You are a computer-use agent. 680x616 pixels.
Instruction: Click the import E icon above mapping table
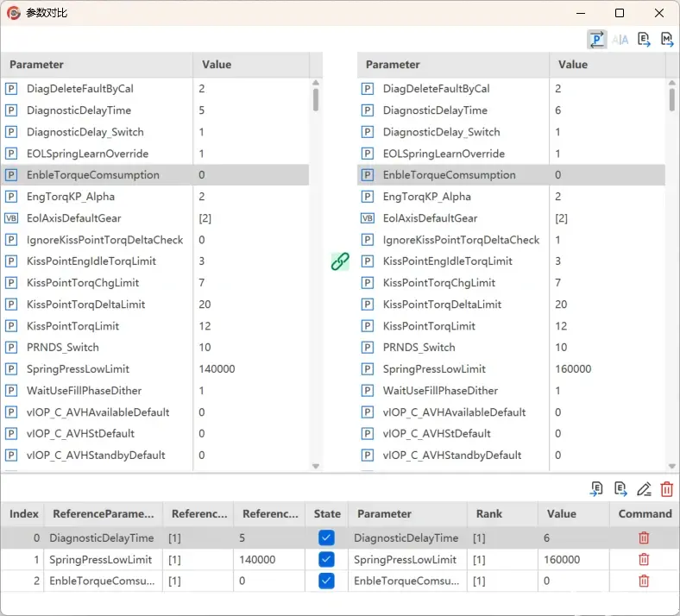(597, 489)
